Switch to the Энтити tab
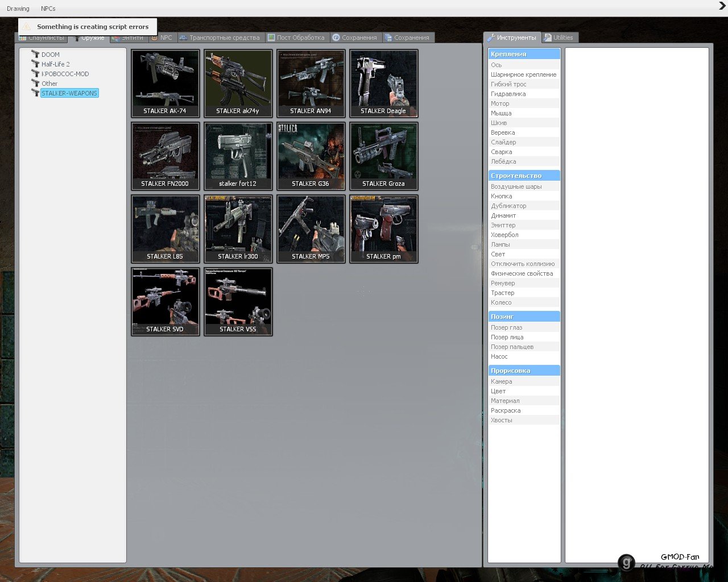 pyautogui.click(x=129, y=38)
